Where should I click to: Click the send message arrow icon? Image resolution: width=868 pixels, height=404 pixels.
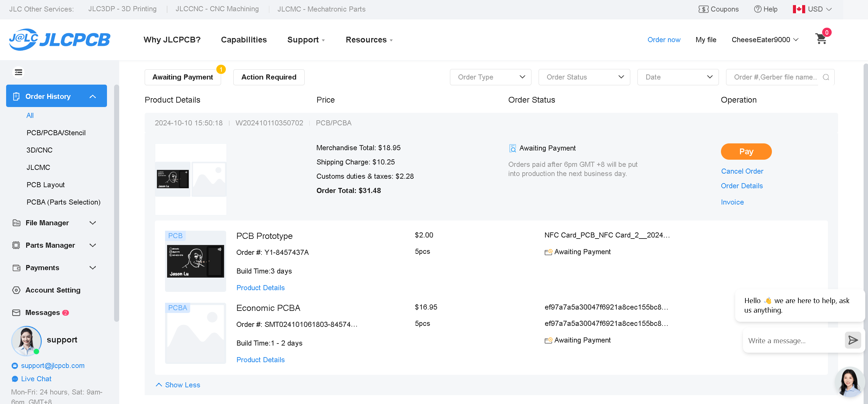coord(853,340)
